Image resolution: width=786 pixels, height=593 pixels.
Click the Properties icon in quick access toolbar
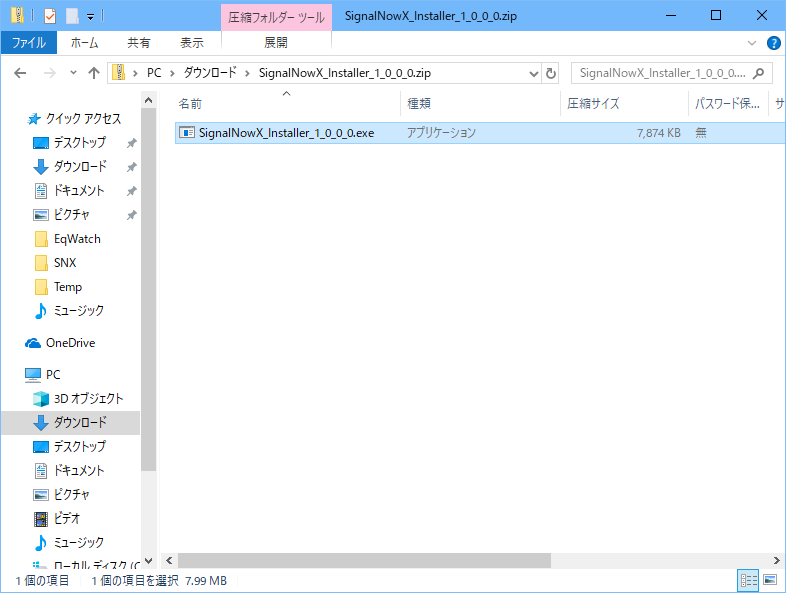tap(50, 16)
